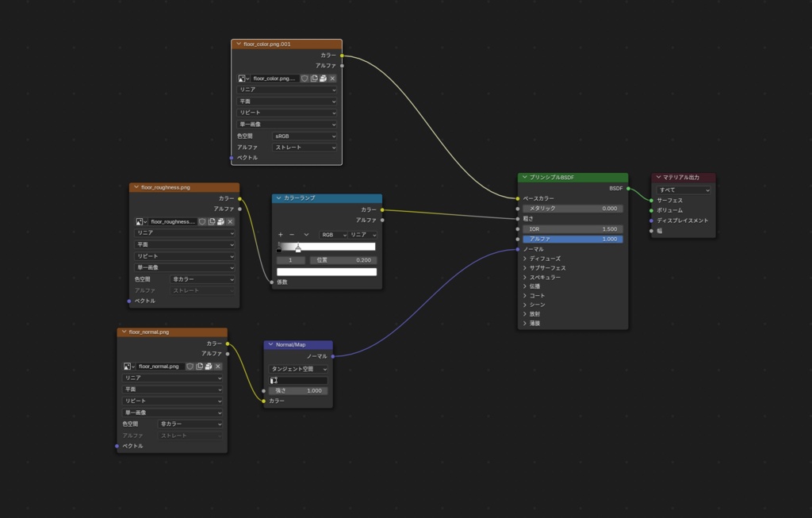Collapse the Normal/Map node
The height and width of the screenshot is (518, 812).
[x=270, y=344]
